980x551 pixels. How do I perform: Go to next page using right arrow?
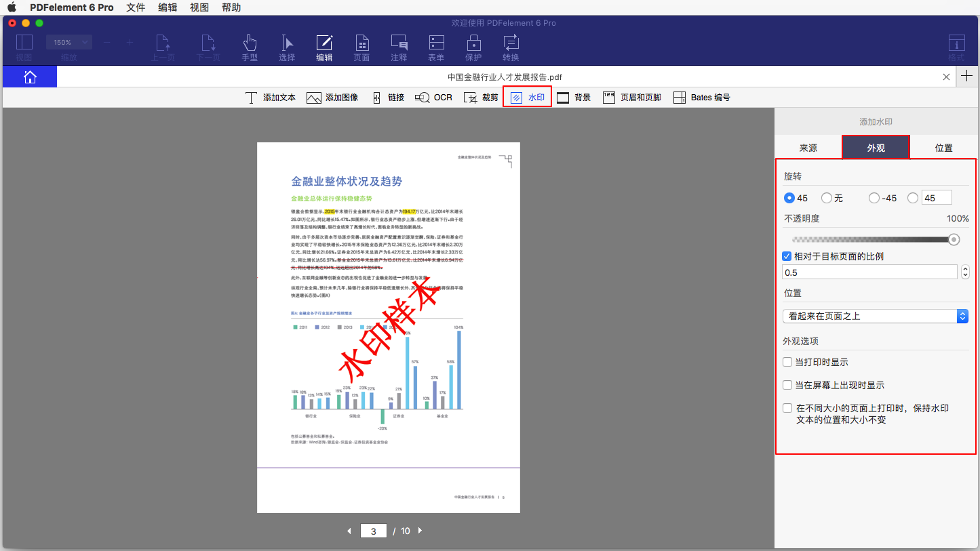click(x=420, y=531)
